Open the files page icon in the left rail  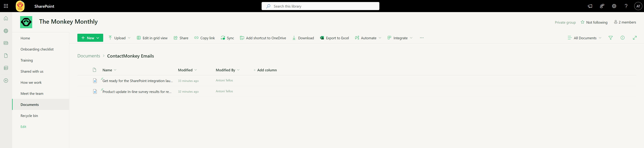(x=6, y=56)
